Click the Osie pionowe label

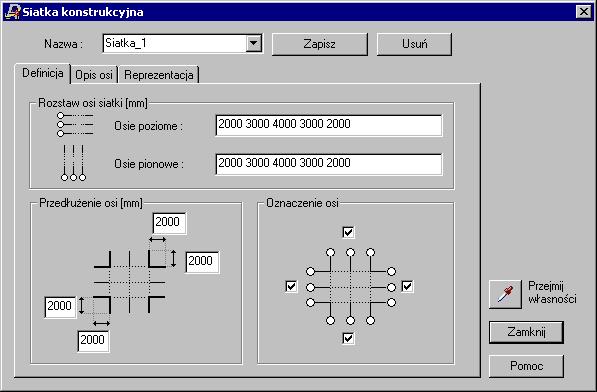point(149,164)
